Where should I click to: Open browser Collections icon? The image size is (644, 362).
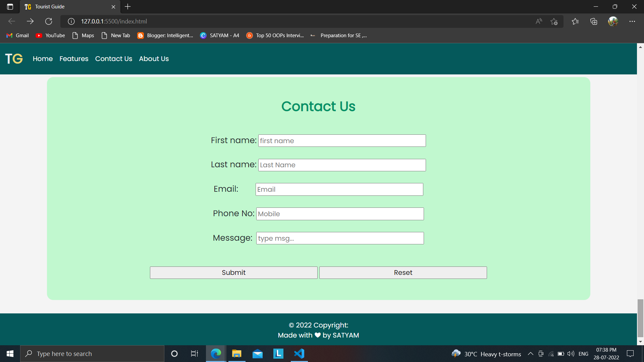pyautogui.click(x=594, y=21)
